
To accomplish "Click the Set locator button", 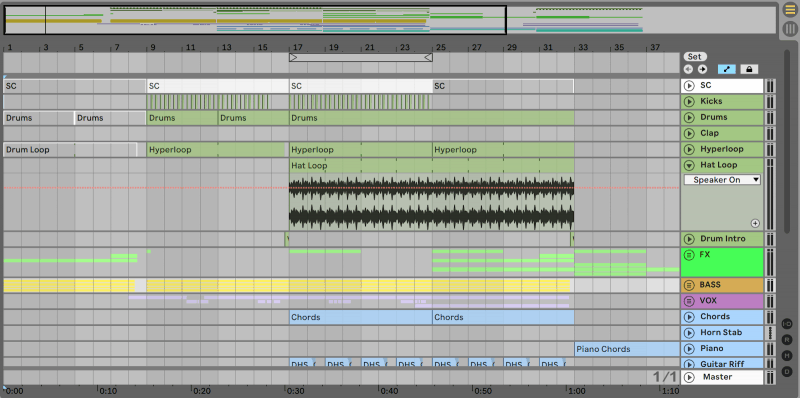I will 695,57.
